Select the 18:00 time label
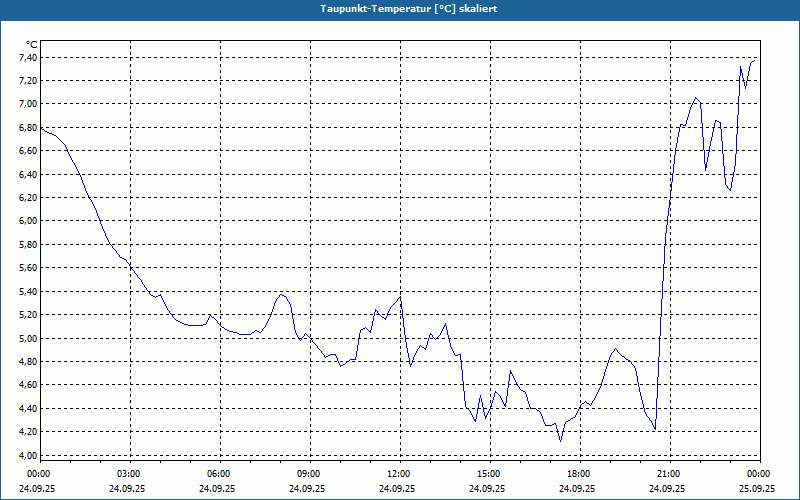The height and width of the screenshot is (500, 800). point(580,474)
